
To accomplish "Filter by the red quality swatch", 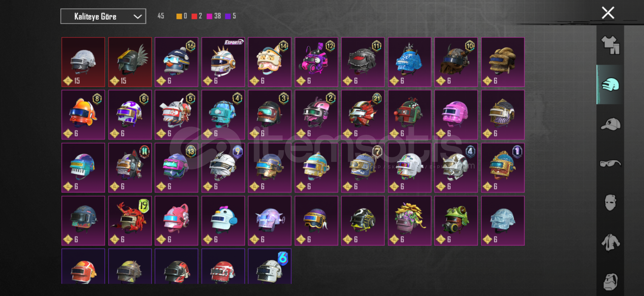I will click(x=194, y=16).
